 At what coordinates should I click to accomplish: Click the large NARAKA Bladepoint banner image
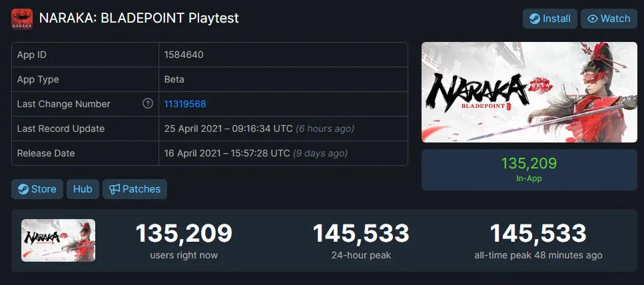[529, 93]
